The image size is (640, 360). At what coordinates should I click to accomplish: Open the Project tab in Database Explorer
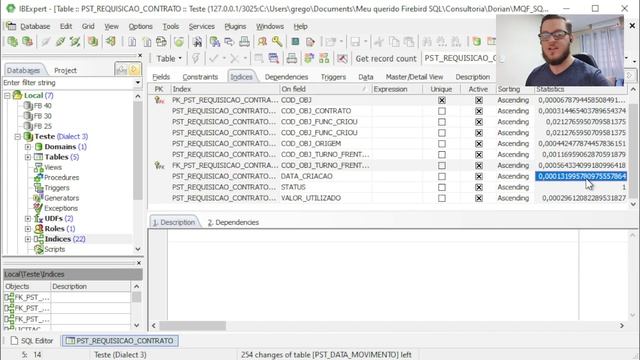pyautogui.click(x=65, y=70)
